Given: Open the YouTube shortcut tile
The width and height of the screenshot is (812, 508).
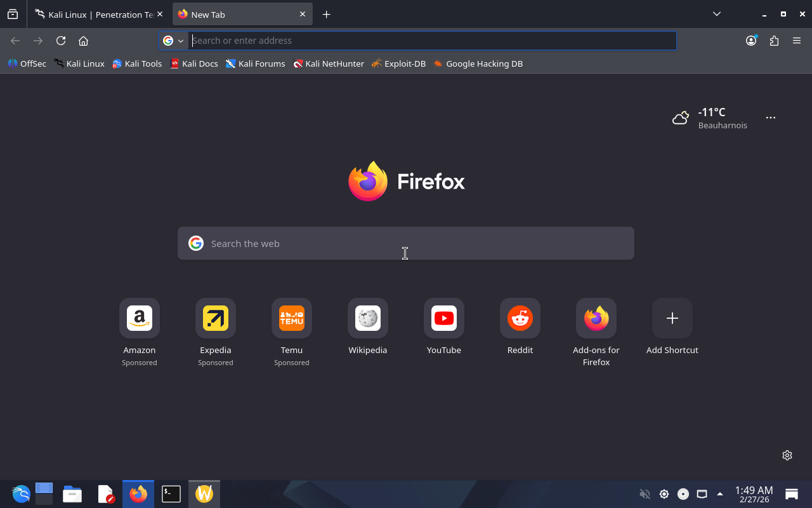Looking at the screenshot, I should click(x=443, y=318).
